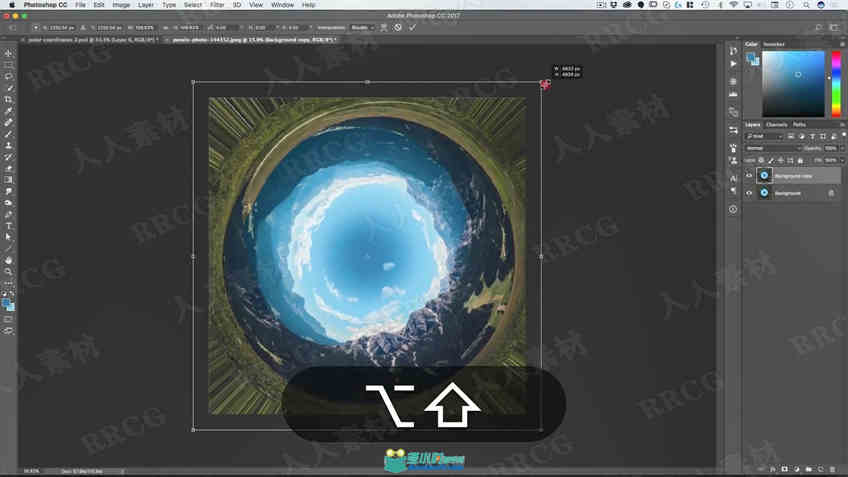
Task: Open the layer filter kind dropdown
Action: click(764, 136)
